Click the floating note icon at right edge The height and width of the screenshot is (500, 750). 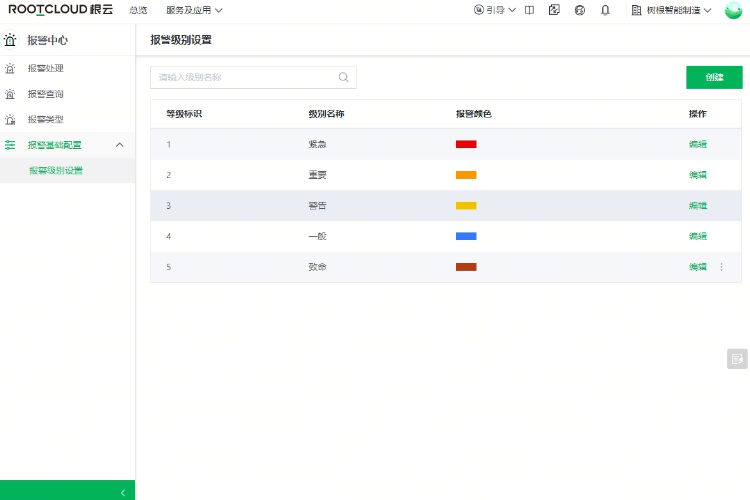point(737,359)
